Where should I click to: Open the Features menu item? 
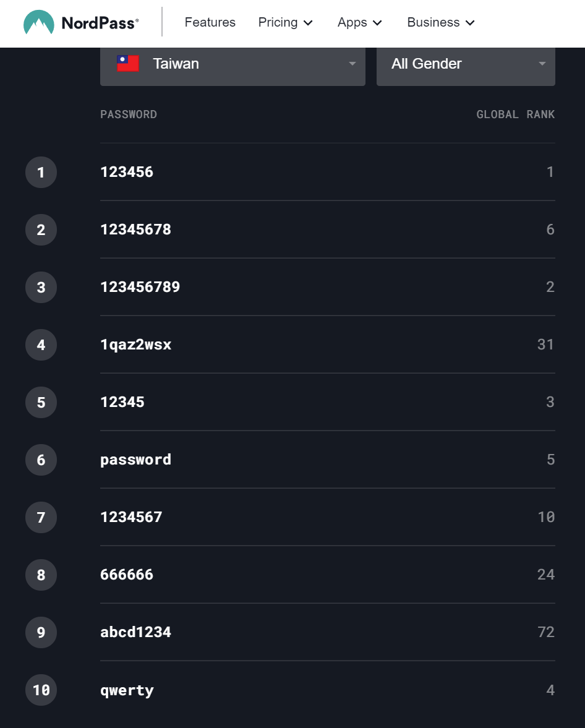point(210,22)
